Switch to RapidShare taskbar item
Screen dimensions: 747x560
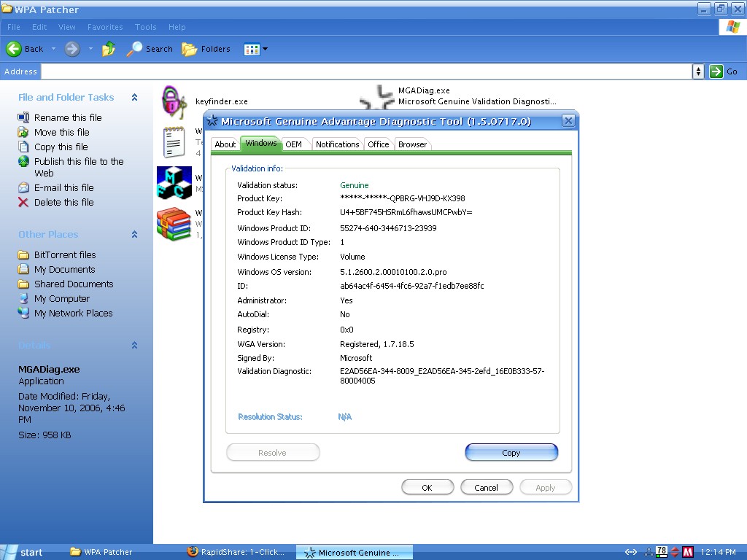point(237,553)
